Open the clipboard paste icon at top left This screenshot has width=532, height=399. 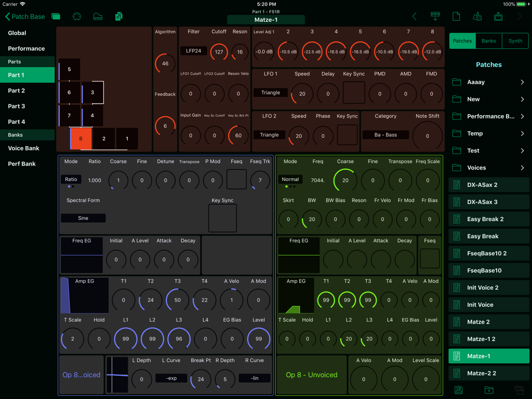[x=118, y=16]
